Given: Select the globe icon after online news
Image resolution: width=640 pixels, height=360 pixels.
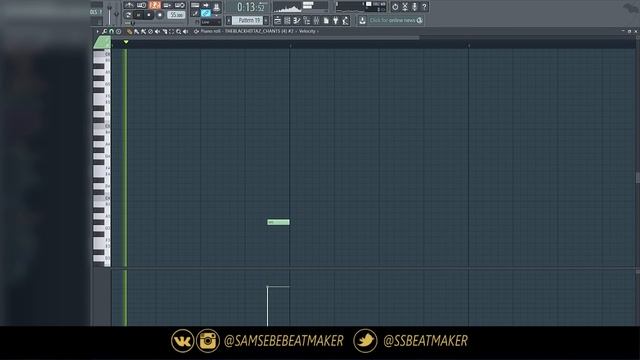Looking at the screenshot, I should (x=420, y=20).
